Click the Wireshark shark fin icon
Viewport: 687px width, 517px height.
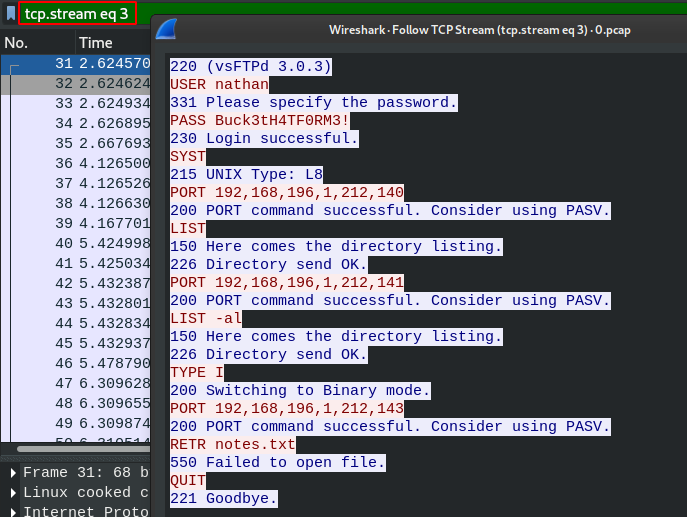[x=170, y=30]
